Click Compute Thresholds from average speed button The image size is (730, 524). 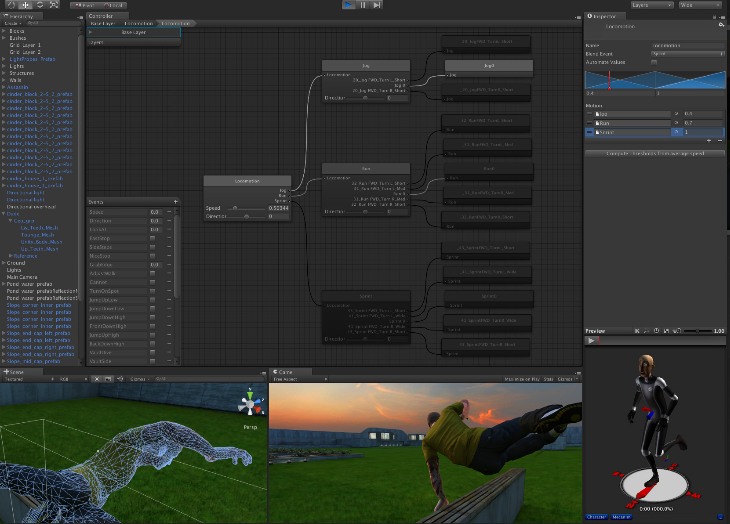655,153
